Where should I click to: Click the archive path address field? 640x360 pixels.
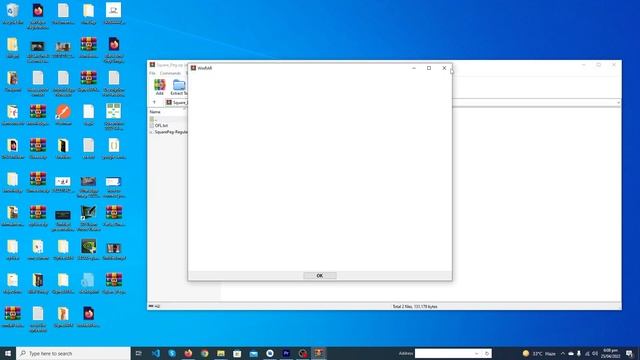pos(392,102)
